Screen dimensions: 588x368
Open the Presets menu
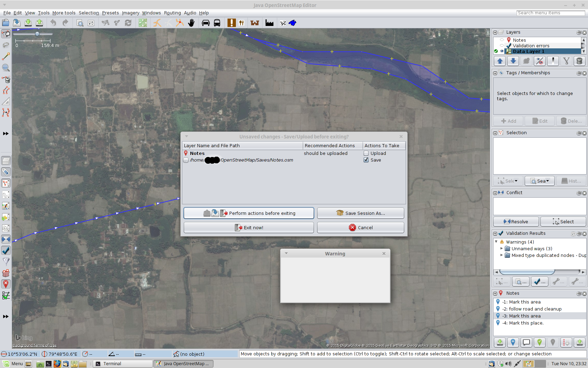(x=110, y=13)
